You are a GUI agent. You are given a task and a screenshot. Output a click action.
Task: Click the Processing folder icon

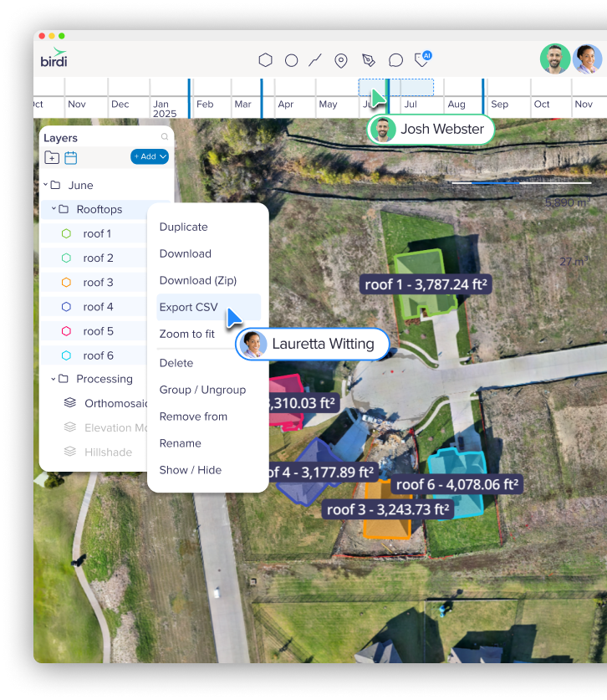[x=64, y=379]
